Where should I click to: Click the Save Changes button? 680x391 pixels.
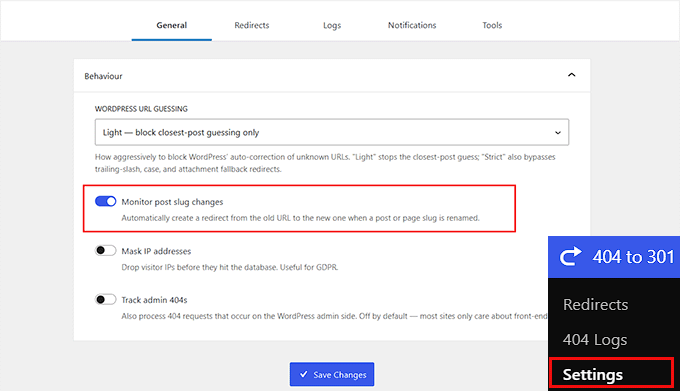tap(332, 374)
